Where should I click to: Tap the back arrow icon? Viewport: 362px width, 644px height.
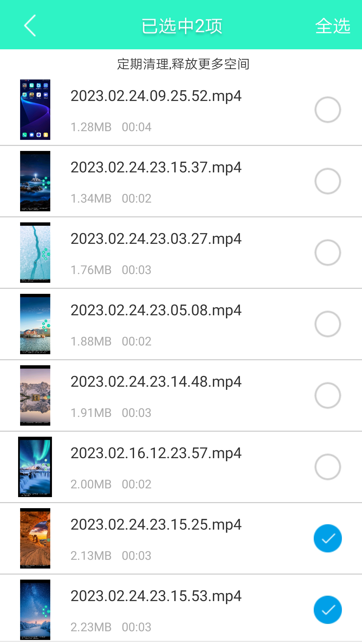30,26
